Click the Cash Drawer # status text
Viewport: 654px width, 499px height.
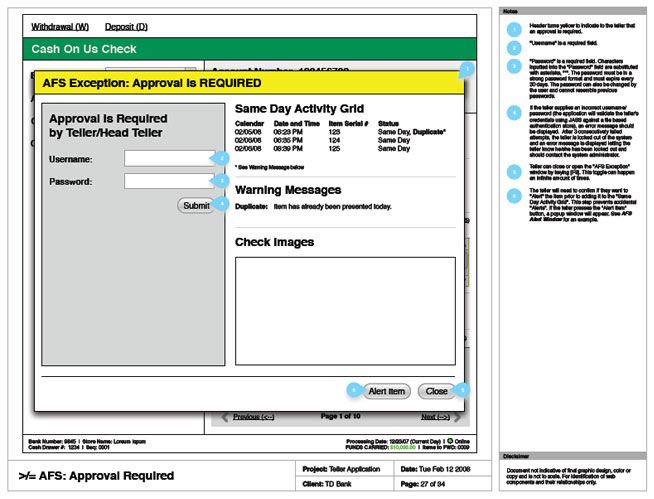54,447
